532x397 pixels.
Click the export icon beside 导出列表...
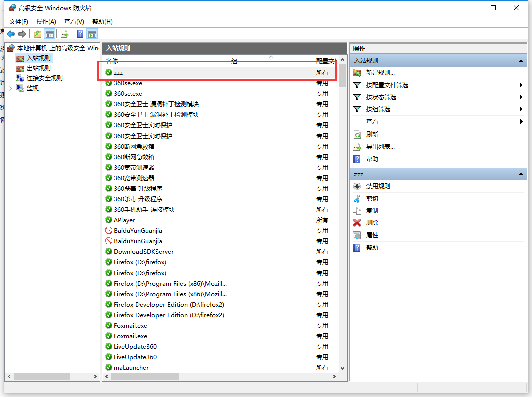(x=357, y=147)
